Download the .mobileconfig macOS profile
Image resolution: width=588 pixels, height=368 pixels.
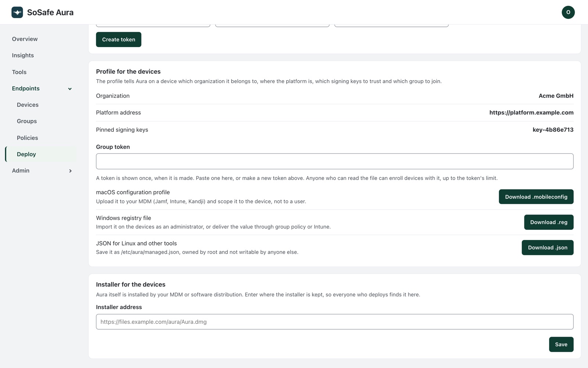coord(536,197)
